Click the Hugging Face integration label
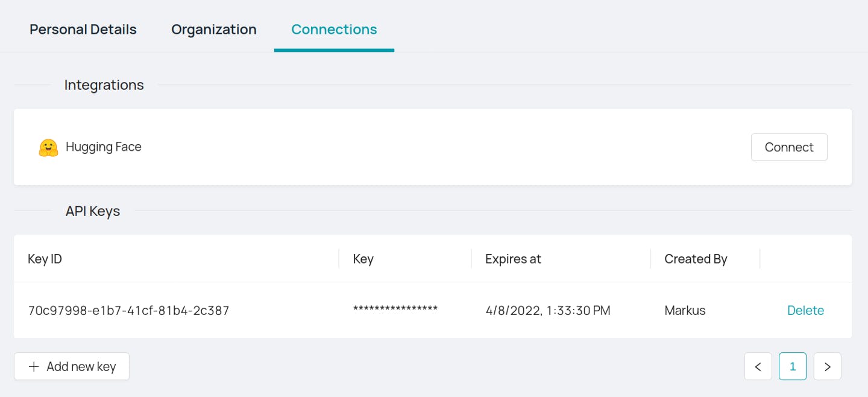This screenshot has width=868, height=397. tap(104, 147)
